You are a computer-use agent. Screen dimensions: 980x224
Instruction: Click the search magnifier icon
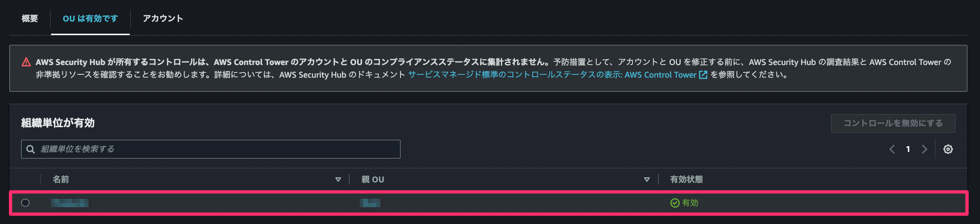click(30, 149)
